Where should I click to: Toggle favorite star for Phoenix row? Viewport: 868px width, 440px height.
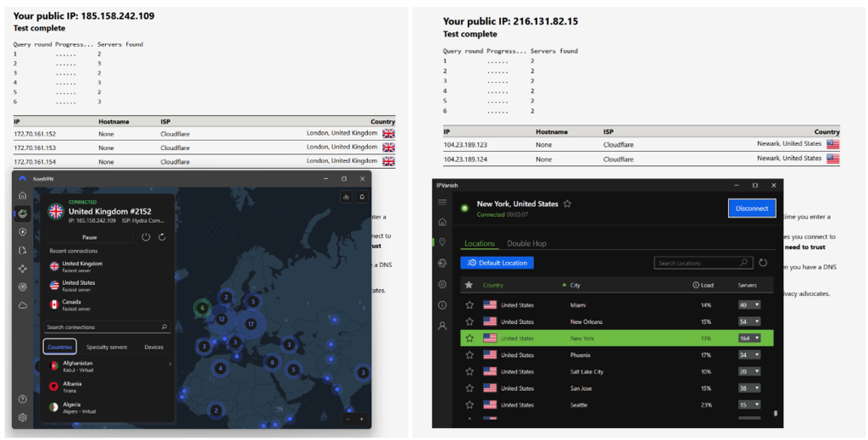point(470,354)
